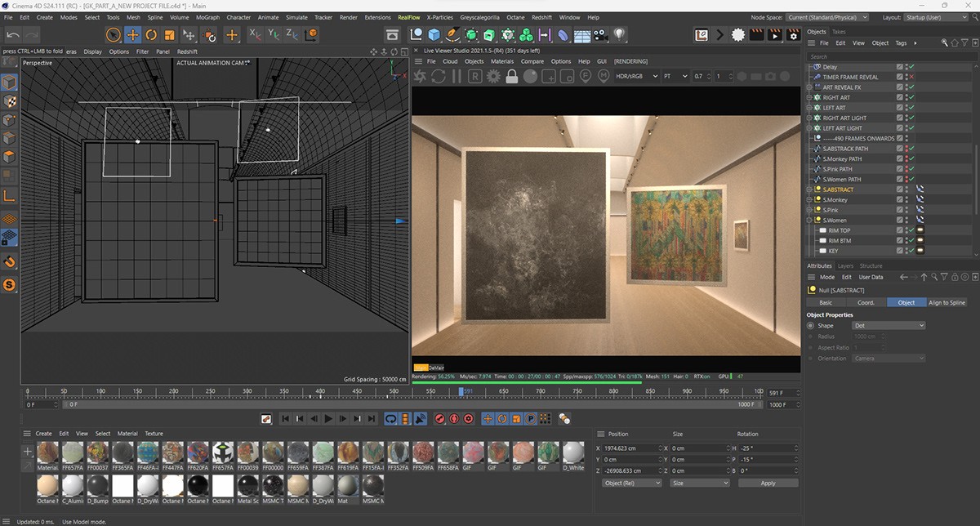Click the Live Viewer lock resolution icon
980x526 pixels.
[512, 76]
